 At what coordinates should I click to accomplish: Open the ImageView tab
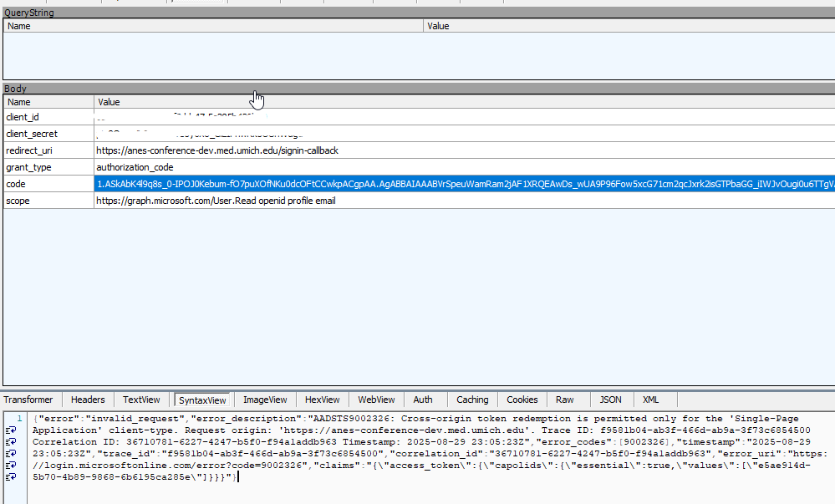(x=265, y=400)
